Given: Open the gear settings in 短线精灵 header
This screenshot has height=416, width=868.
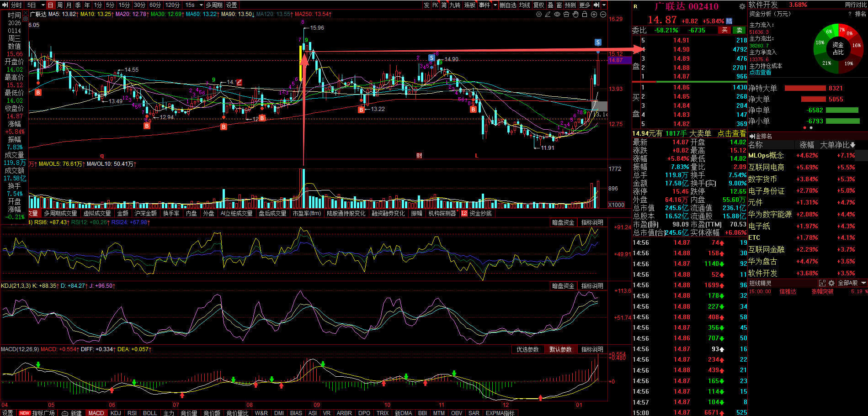Looking at the screenshot, I should (x=831, y=283).
